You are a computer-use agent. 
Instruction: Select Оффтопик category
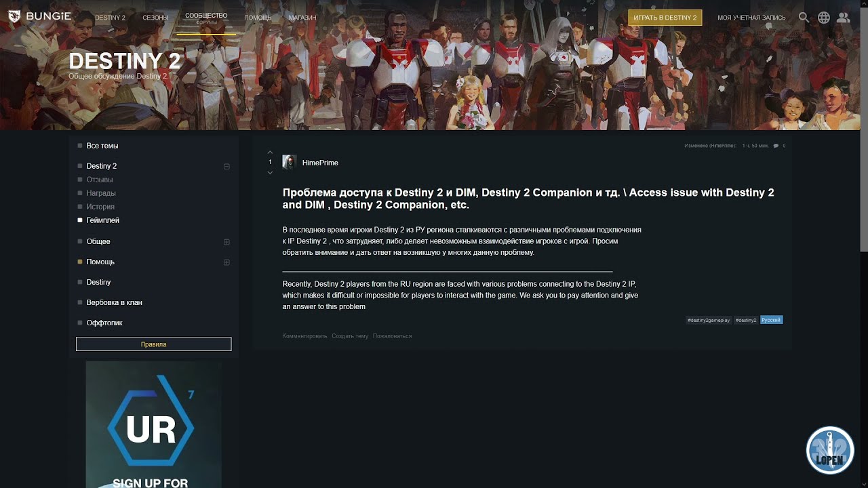pyautogui.click(x=104, y=323)
